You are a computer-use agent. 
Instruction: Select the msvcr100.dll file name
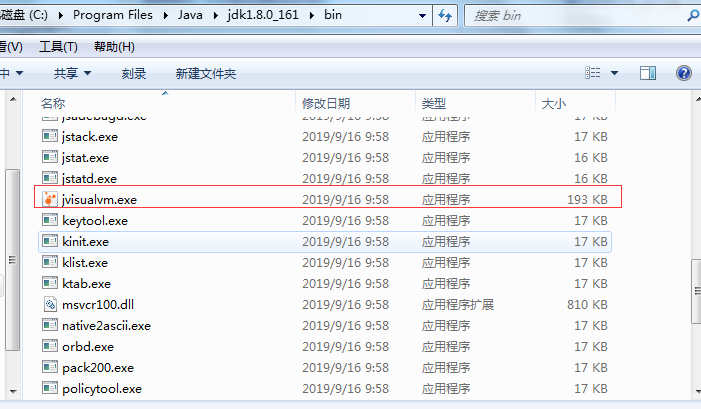tap(98, 304)
